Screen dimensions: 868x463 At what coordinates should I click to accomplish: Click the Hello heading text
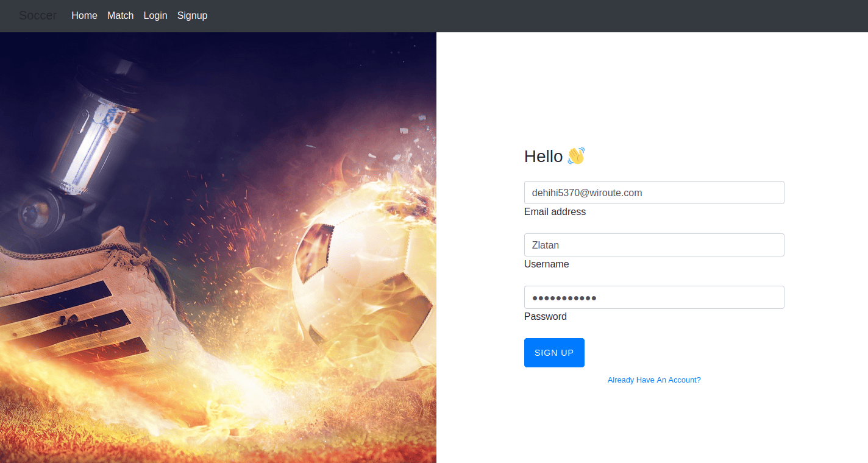543,157
